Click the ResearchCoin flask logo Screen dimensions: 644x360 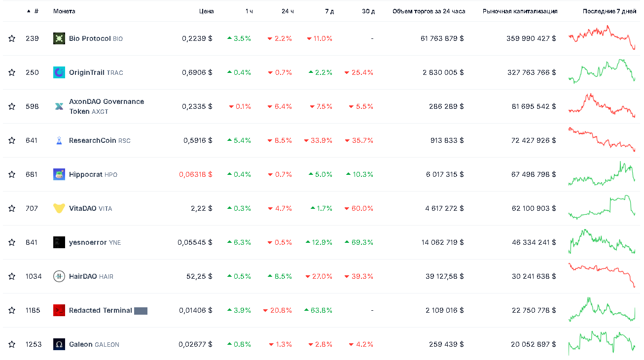[x=59, y=140]
